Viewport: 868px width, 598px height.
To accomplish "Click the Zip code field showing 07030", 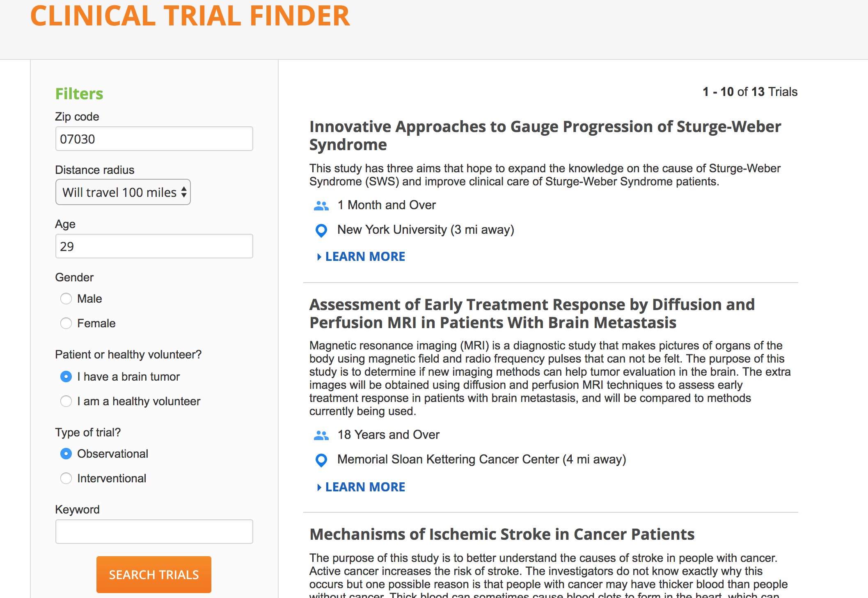I will [x=154, y=139].
